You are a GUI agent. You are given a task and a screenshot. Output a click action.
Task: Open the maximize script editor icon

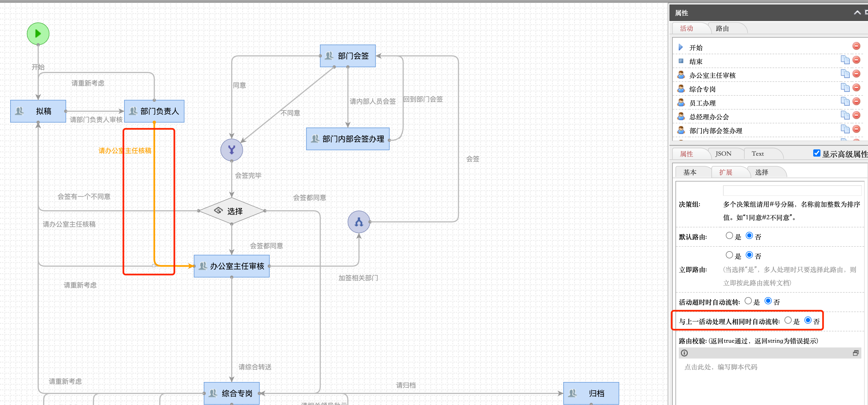tap(855, 353)
